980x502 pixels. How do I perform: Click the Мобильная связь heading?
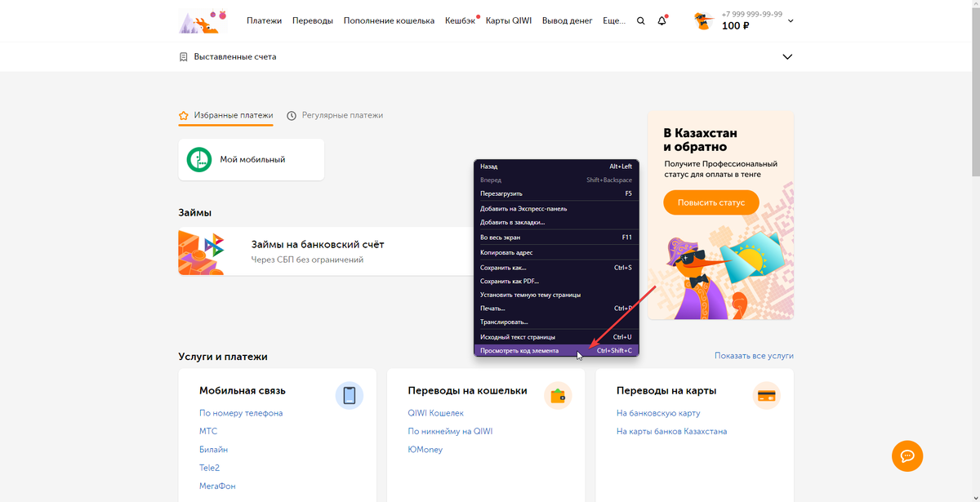tap(243, 391)
